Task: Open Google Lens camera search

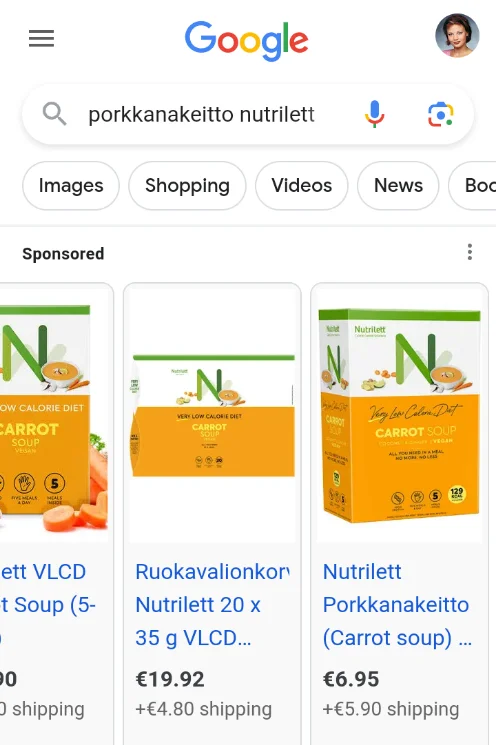Action: click(x=441, y=115)
